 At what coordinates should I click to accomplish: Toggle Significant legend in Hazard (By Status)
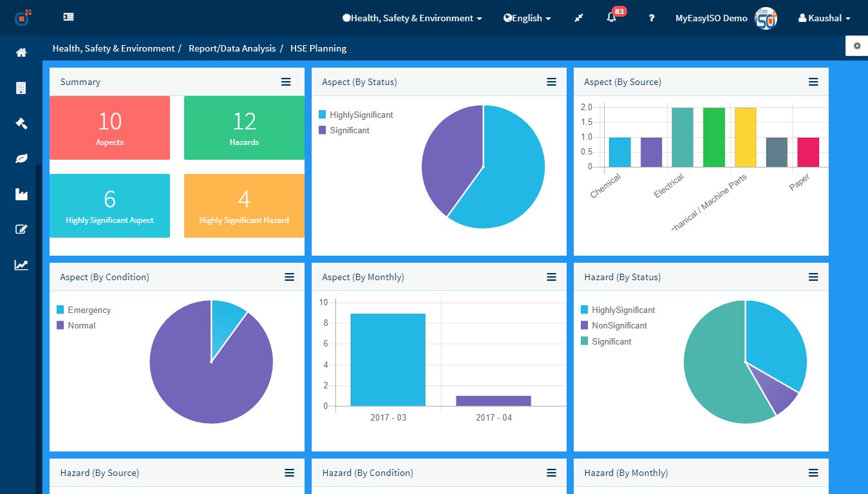[606, 341]
